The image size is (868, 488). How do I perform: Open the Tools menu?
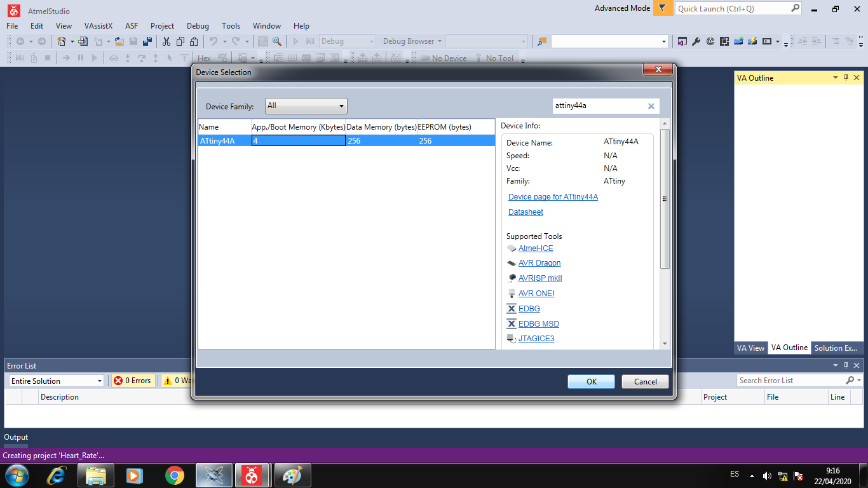231,26
